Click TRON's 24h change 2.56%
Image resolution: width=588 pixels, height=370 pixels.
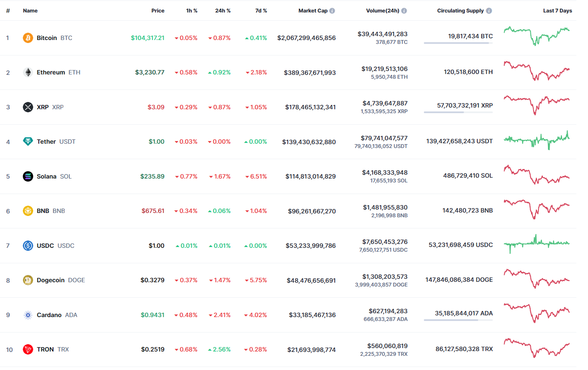click(x=219, y=349)
